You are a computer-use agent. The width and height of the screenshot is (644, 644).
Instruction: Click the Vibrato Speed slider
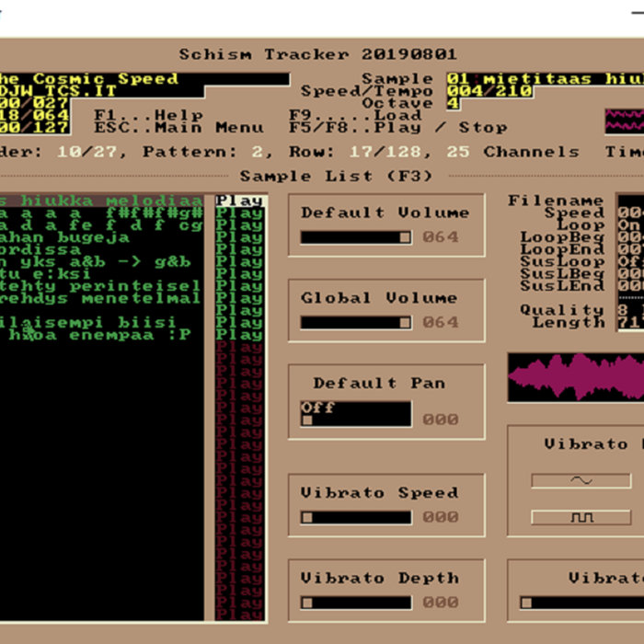coord(355,517)
